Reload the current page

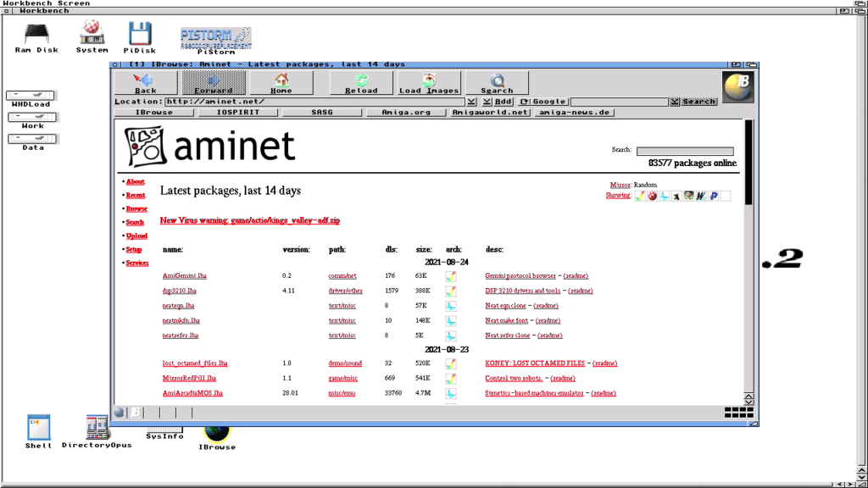click(361, 83)
